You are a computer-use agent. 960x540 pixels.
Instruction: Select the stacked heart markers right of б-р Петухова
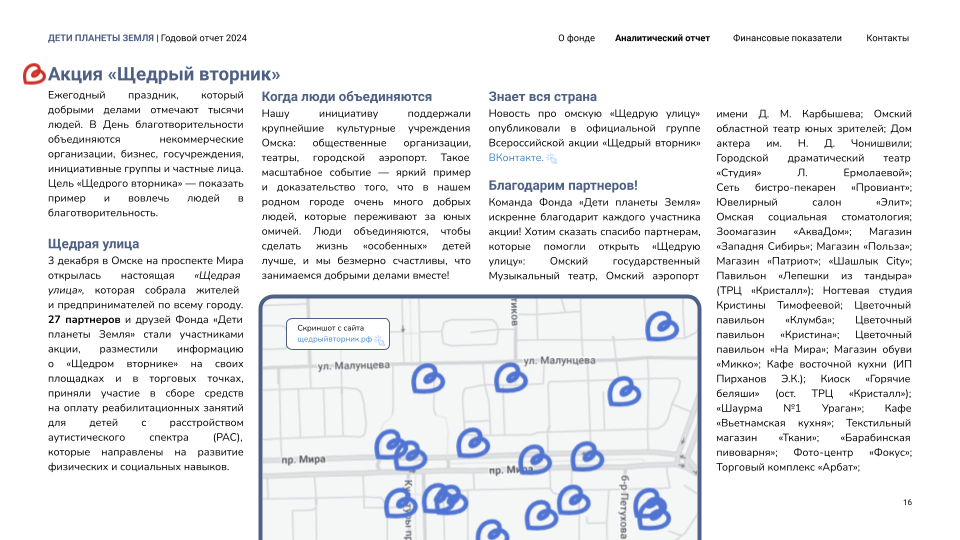[x=653, y=509]
